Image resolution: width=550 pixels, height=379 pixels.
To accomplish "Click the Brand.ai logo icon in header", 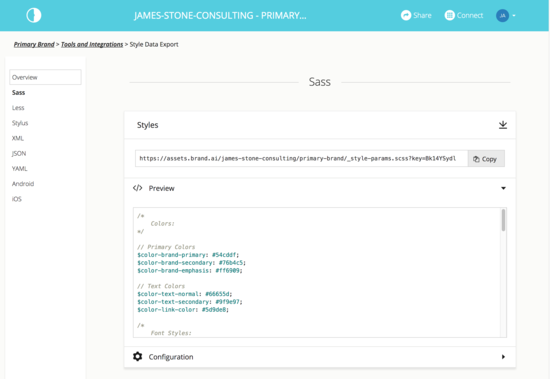I will [x=34, y=15].
